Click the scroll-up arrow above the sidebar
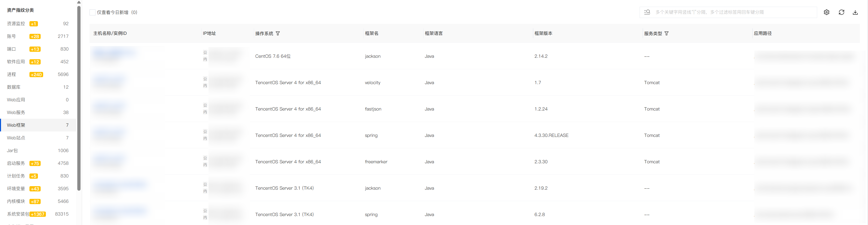The width and height of the screenshot is (868, 225). pos(79,2)
